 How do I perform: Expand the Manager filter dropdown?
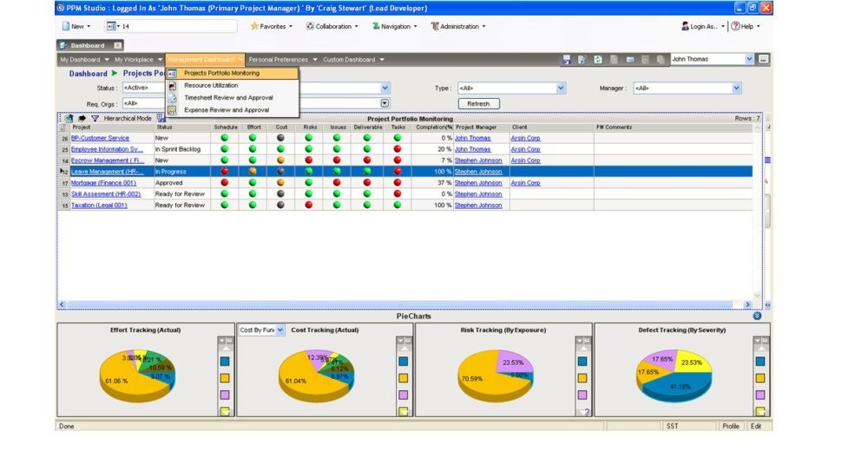737,88
